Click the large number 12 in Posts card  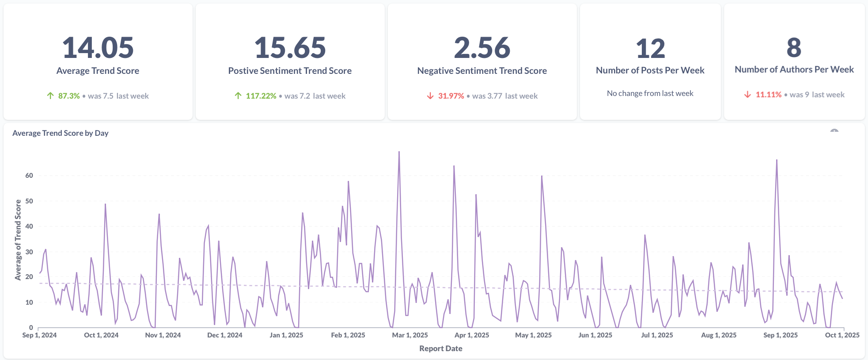tap(650, 49)
